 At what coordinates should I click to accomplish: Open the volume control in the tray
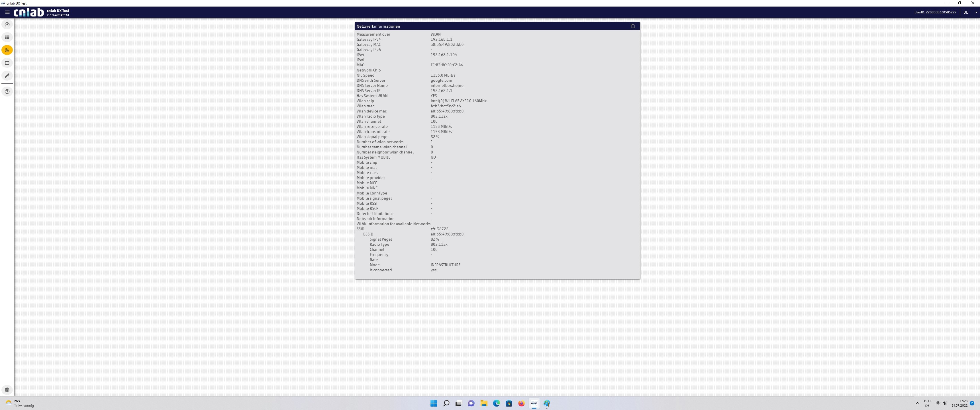[945, 403]
